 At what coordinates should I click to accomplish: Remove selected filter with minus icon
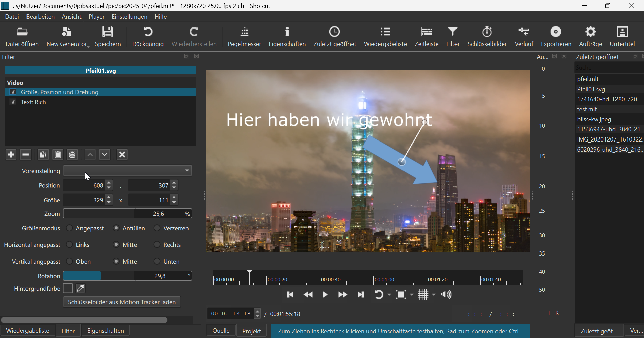pyautogui.click(x=26, y=155)
